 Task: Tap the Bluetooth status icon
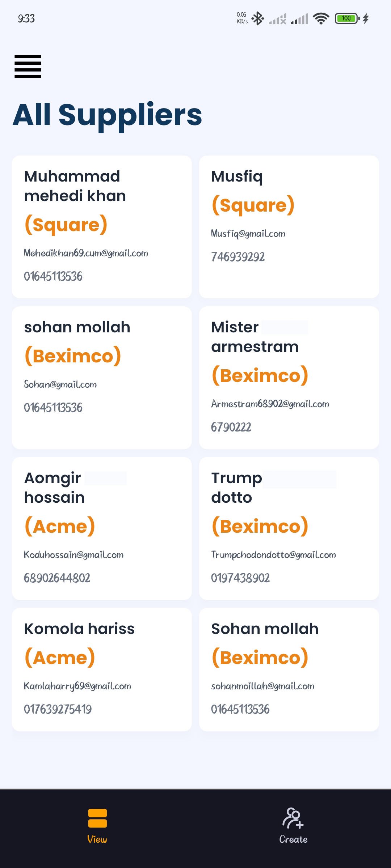point(258,18)
